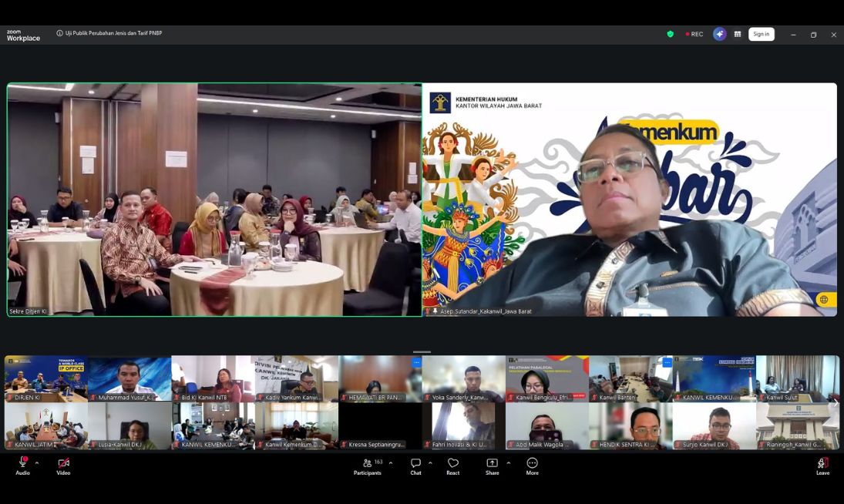Open the React emoji menu
This screenshot has height=504, width=844.
(453, 465)
